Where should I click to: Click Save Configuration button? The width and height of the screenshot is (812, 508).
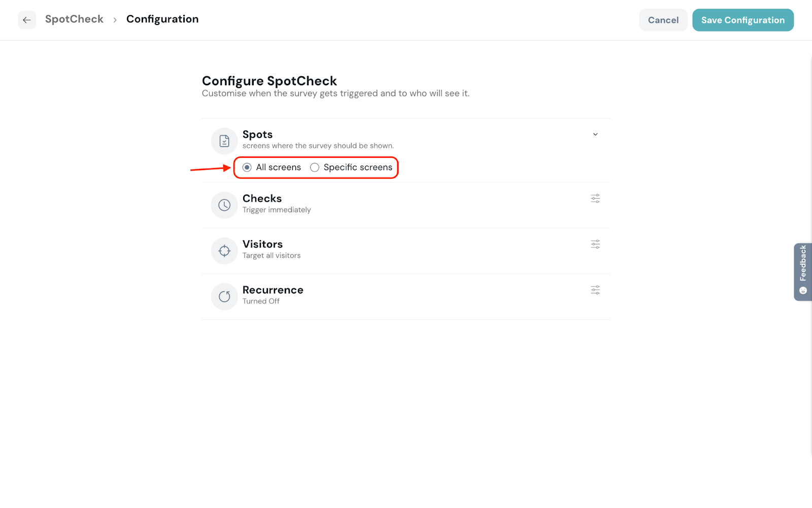click(x=742, y=20)
